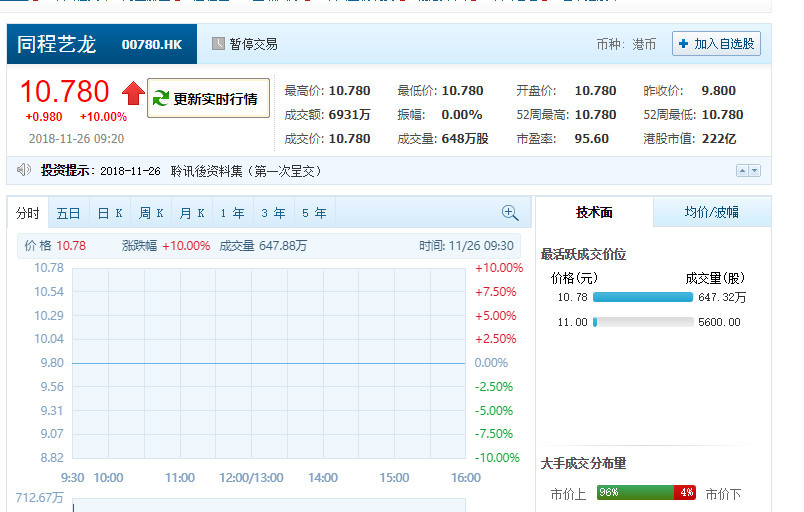804x512 pixels.
Task: Click the current price 10.780
Action: [65, 92]
